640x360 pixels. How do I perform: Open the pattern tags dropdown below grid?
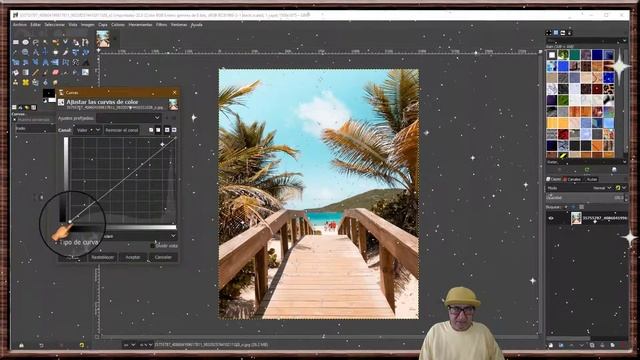(625, 162)
